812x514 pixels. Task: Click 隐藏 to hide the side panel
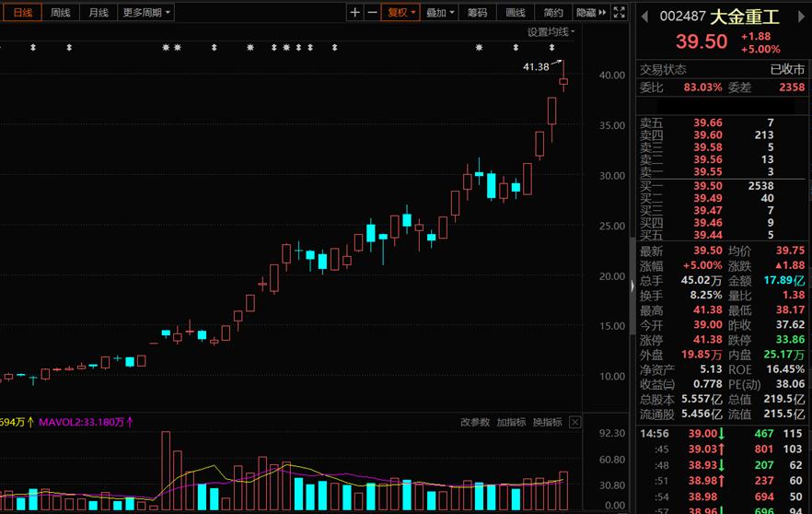(590, 13)
